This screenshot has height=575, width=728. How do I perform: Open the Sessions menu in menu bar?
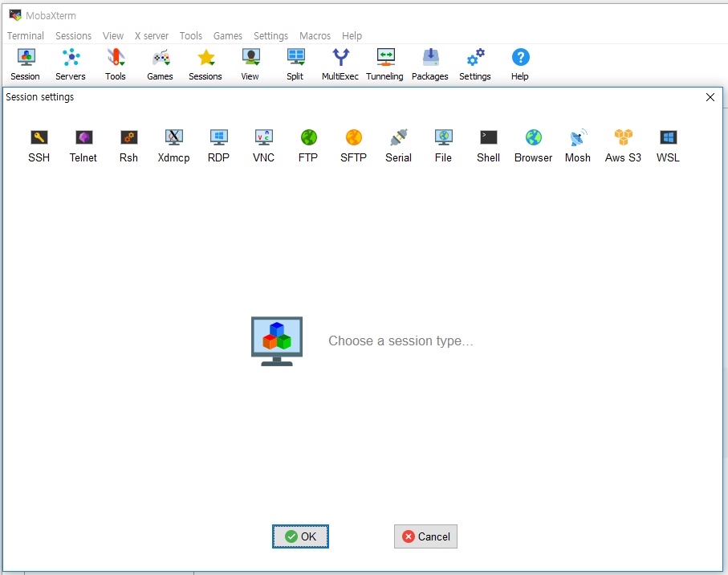tap(73, 36)
